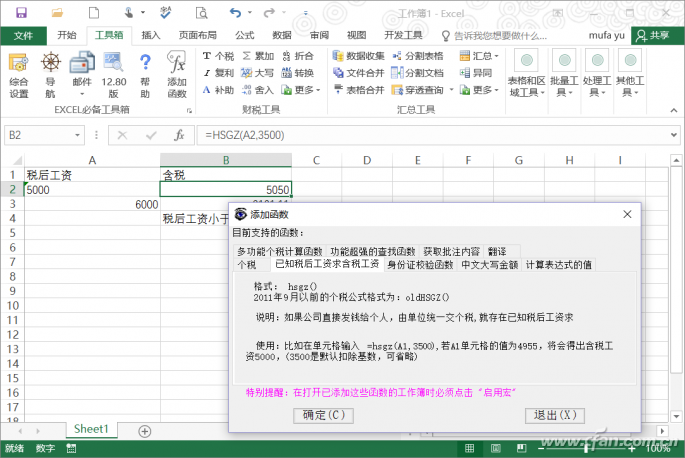The width and height of the screenshot is (685, 458).
Task: Click the 累加 sum tool
Action: click(x=258, y=56)
